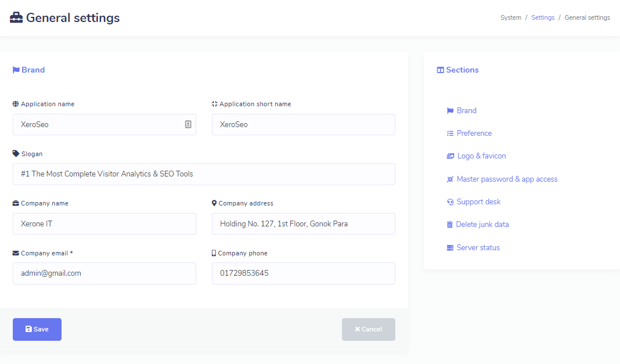Viewport: 620px width, 364px height.
Task: Click the Company email input field
Action: 104,273
